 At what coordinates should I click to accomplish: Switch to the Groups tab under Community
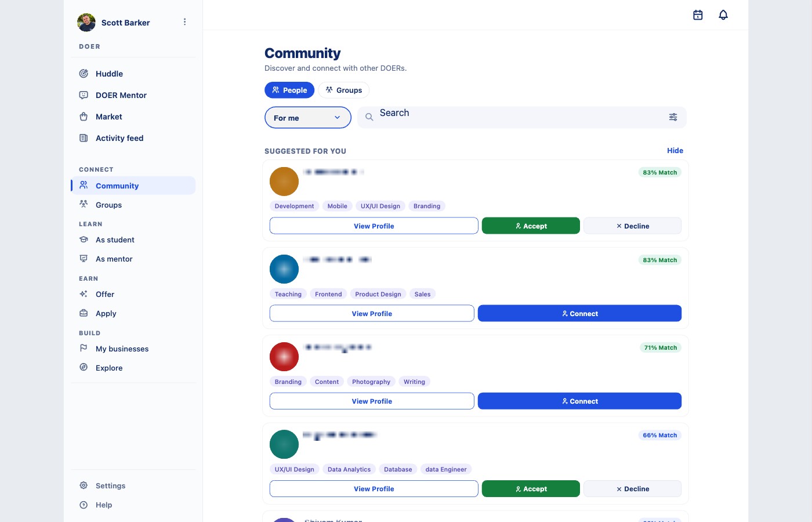343,90
